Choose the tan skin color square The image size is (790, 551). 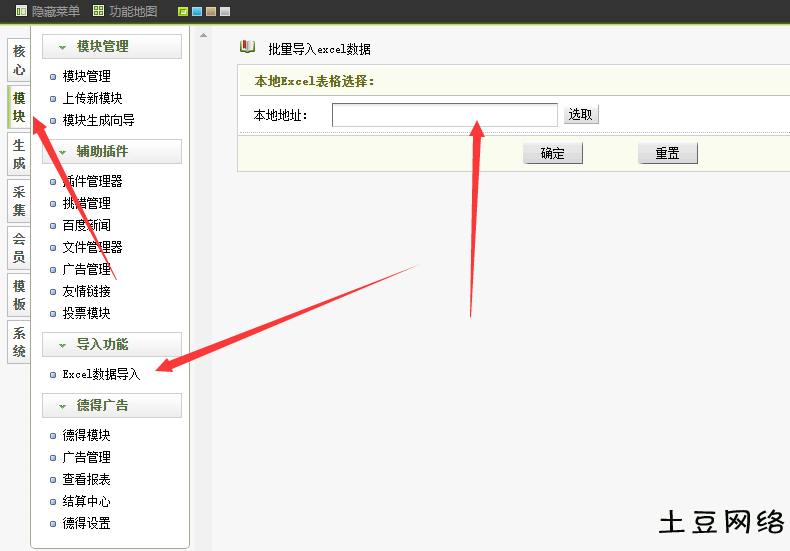coord(211,12)
